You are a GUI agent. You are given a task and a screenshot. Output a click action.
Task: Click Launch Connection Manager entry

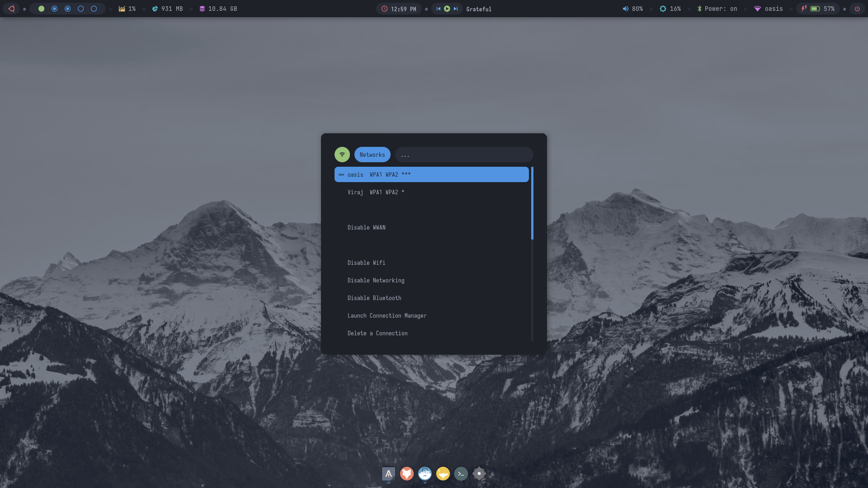pyautogui.click(x=387, y=315)
